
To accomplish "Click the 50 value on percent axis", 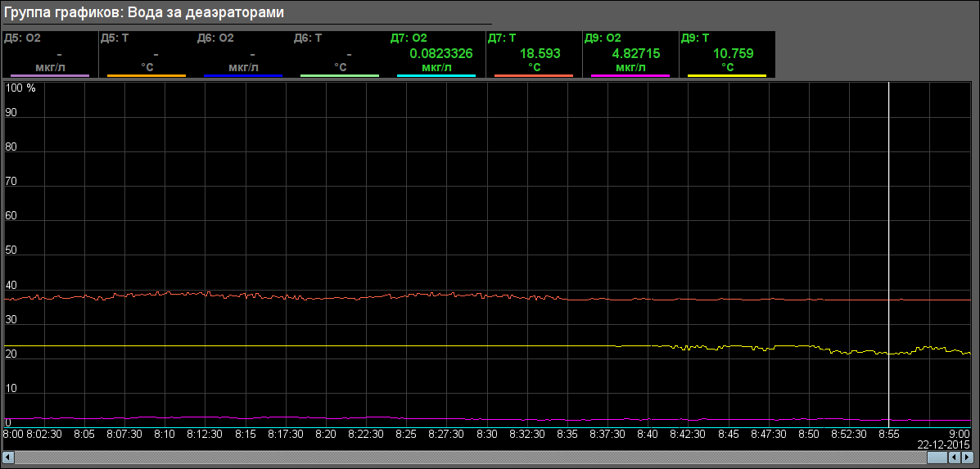I will click(x=11, y=251).
